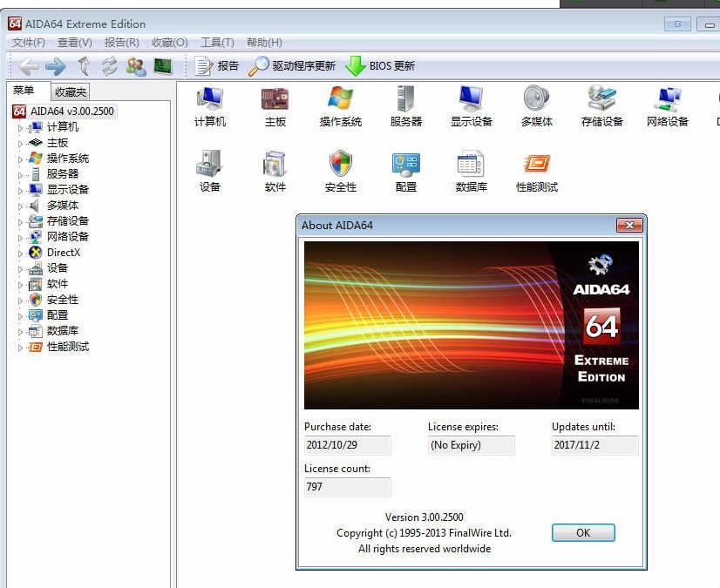
Task: Close the About AIDA64 dialog
Action: point(629,225)
